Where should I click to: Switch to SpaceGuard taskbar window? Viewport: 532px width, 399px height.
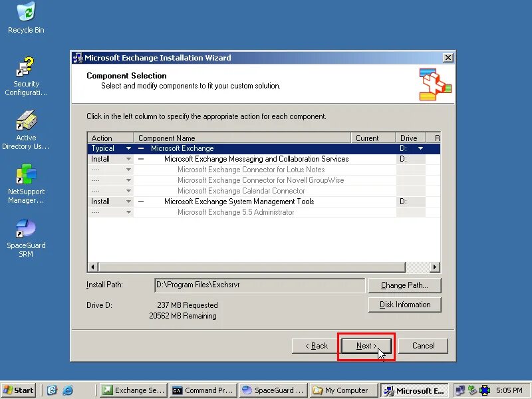tap(273, 390)
